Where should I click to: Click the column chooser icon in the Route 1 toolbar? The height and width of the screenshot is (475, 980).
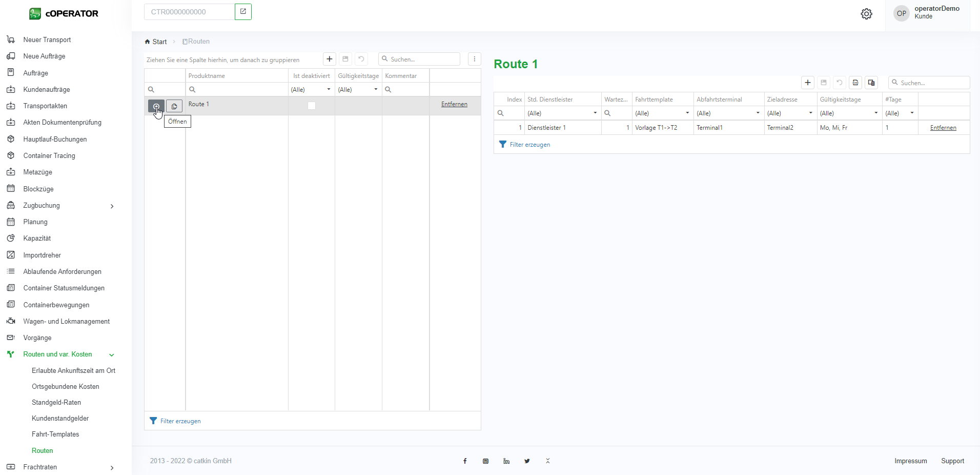[x=871, y=83]
